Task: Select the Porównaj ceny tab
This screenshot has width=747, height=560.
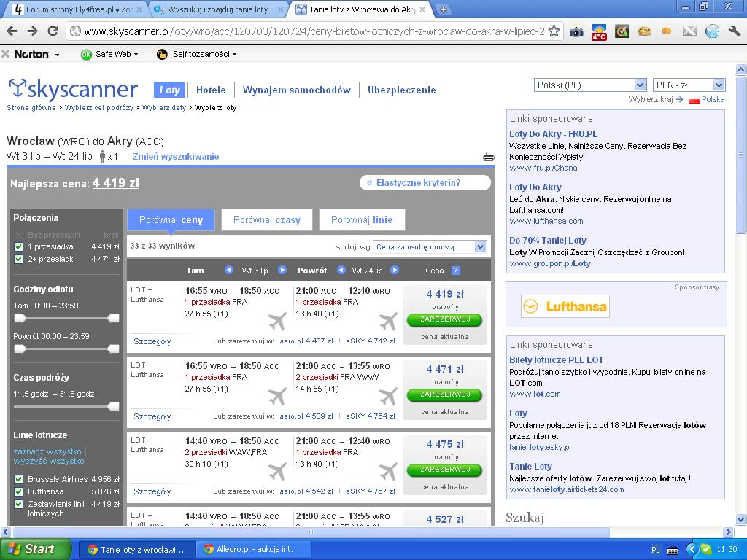Action: pos(171,220)
